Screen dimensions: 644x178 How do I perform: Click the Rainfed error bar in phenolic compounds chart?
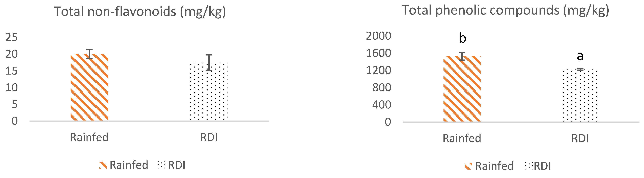(x=462, y=56)
